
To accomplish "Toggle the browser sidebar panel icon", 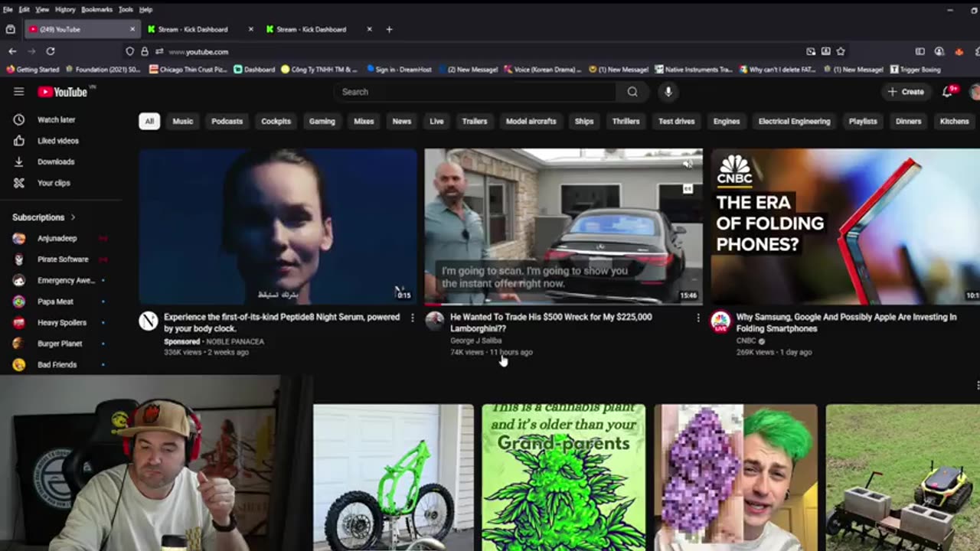I will pos(920,51).
